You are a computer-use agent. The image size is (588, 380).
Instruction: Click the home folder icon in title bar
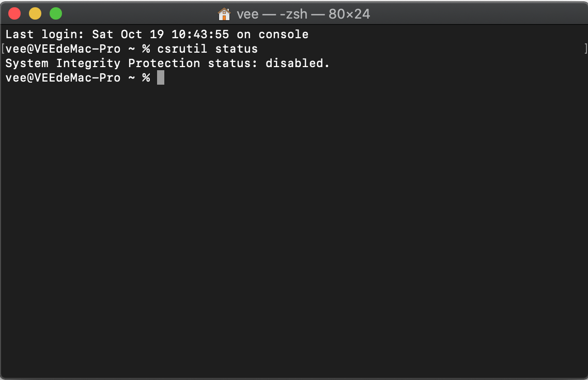point(224,14)
